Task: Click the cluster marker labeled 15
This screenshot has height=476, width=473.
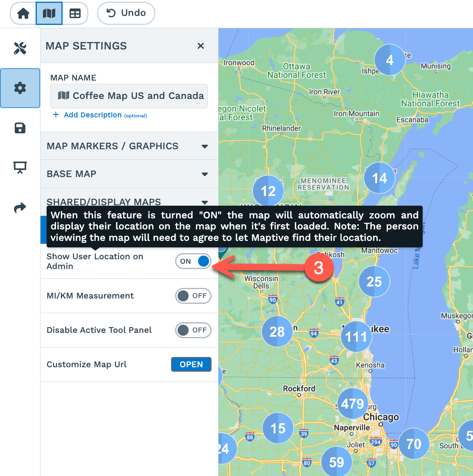Action: (x=278, y=428)
